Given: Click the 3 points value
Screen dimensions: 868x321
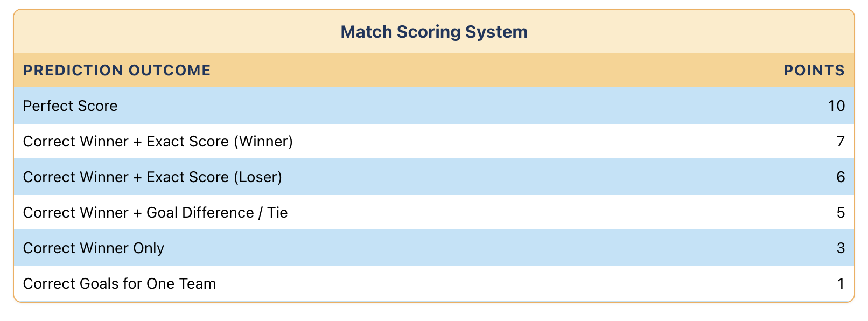Looking at the screenshot, I should [841, 248].
